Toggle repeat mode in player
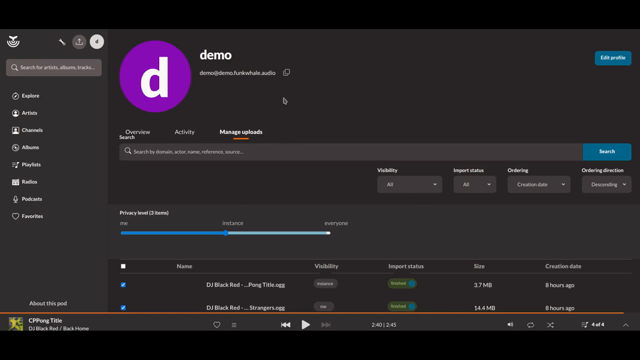Viewport: 640px width, 360px height. tap(531, 325)
